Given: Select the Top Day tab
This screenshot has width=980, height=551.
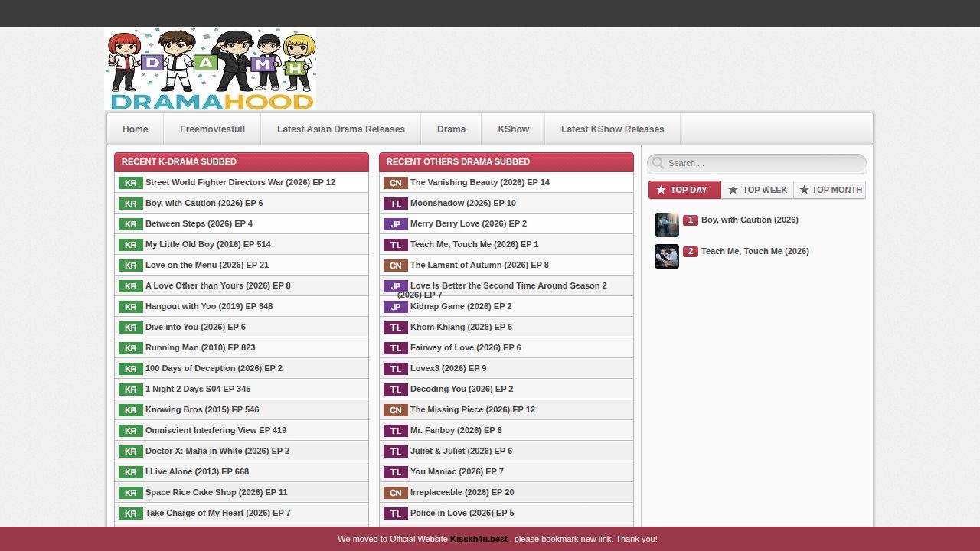Looking at the screenshot, I should 684,190.
